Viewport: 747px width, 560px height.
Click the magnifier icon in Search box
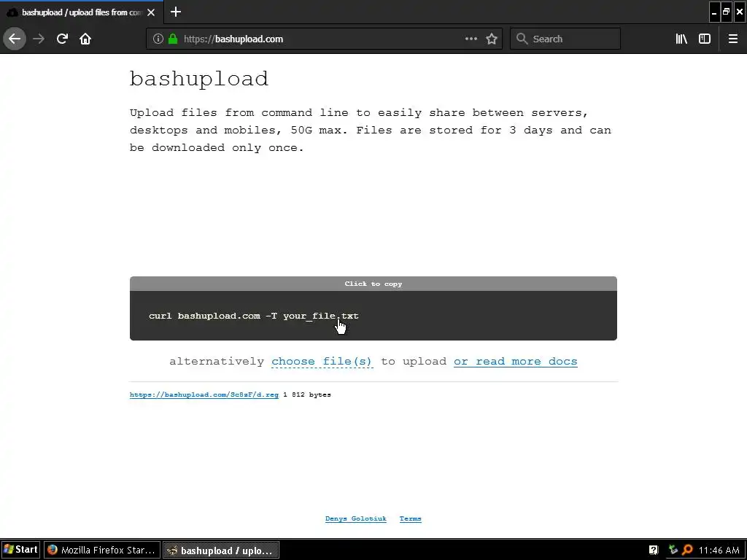[522, 39]
